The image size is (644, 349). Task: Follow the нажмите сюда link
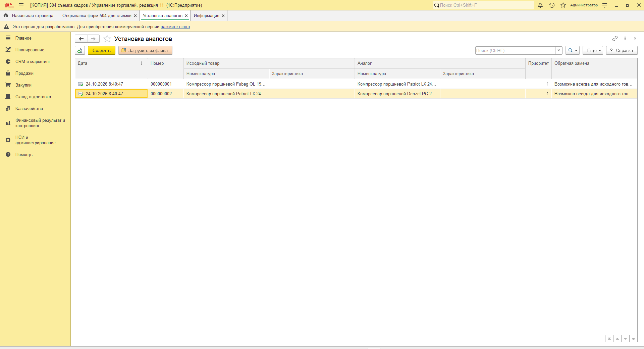pos(175,27)
